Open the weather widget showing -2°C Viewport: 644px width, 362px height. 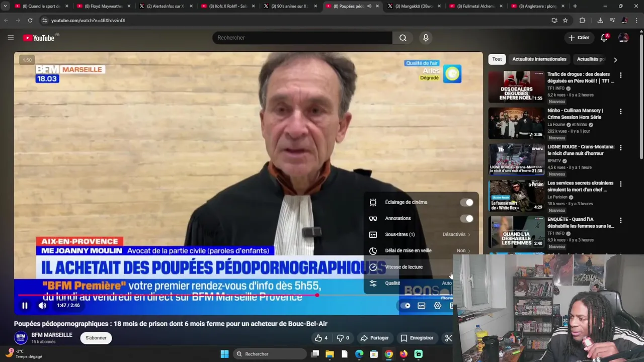pos(24,354)
